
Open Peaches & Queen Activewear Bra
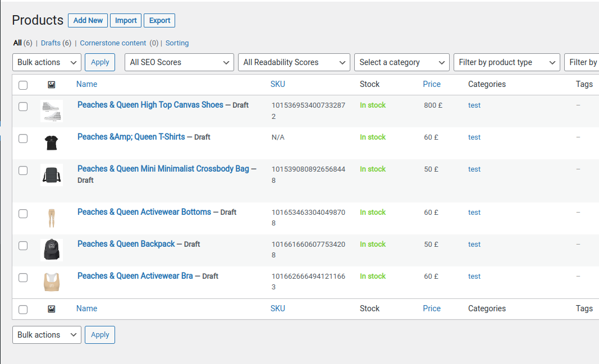pyautogui.click(x=135, y=276)
